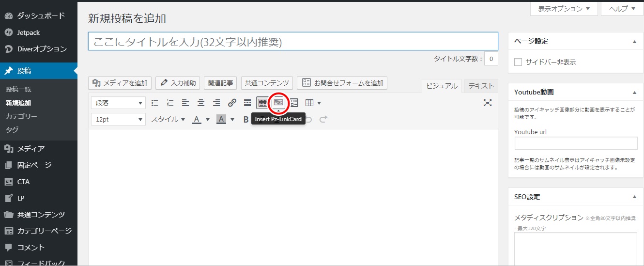Viewport: 644px width, 266px height.
Task: Open the 12pt font size dropdown
Action: (x=118, y=119)
